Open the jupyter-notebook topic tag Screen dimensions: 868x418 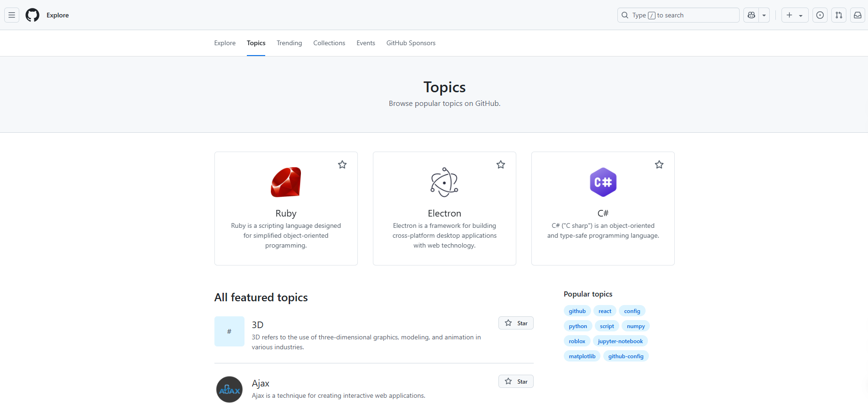coord(620,341)
